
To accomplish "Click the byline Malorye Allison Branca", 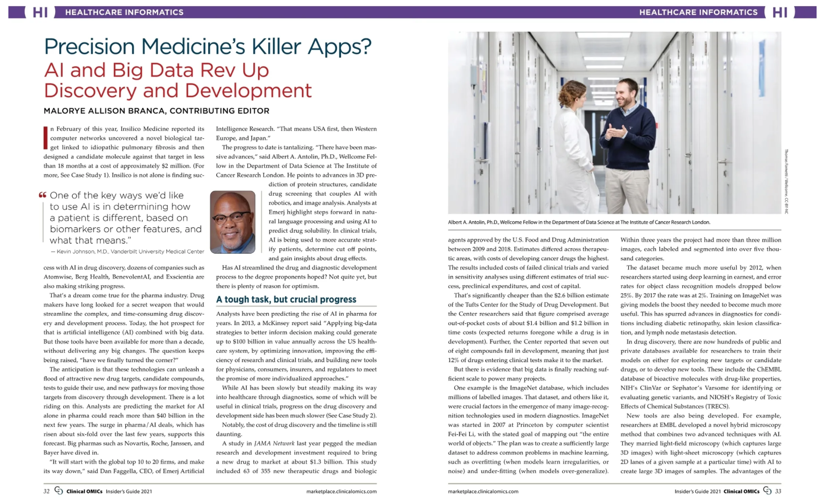I will pos(157,111).
